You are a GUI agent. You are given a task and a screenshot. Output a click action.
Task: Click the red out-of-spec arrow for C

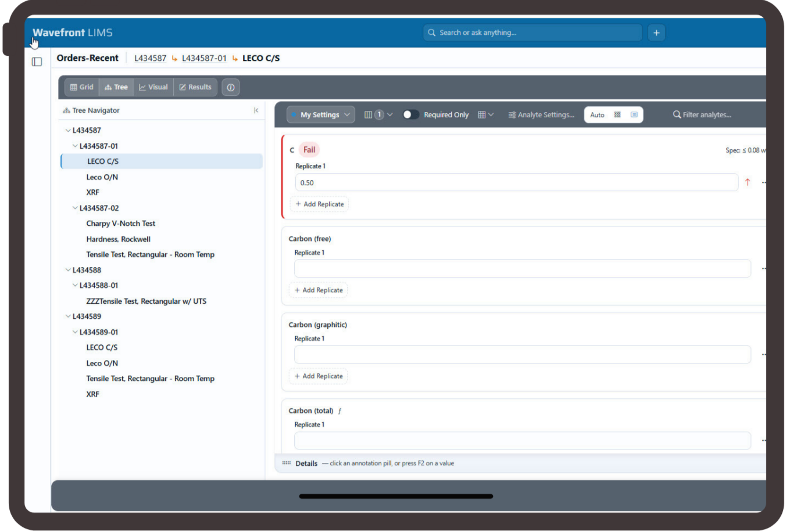(x=748, y=182)
